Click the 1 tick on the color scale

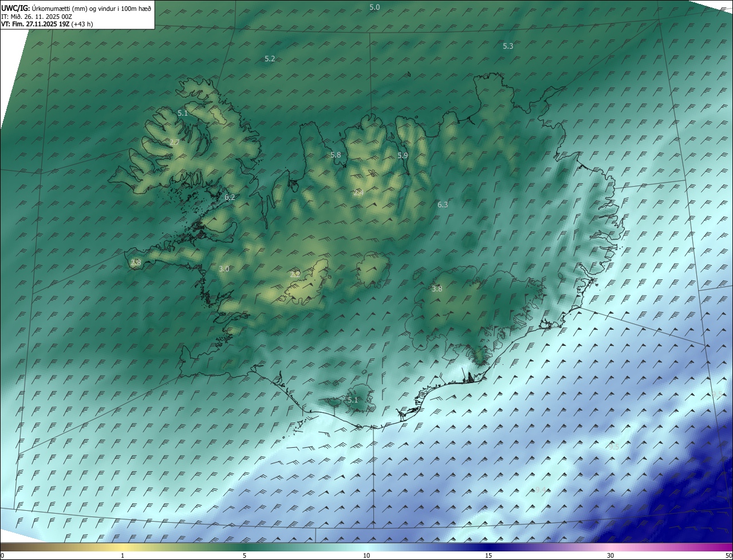(123, 555)
